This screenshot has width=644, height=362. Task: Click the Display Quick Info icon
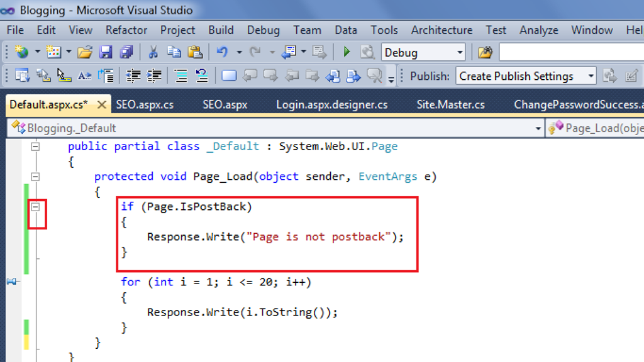[64, 76]
